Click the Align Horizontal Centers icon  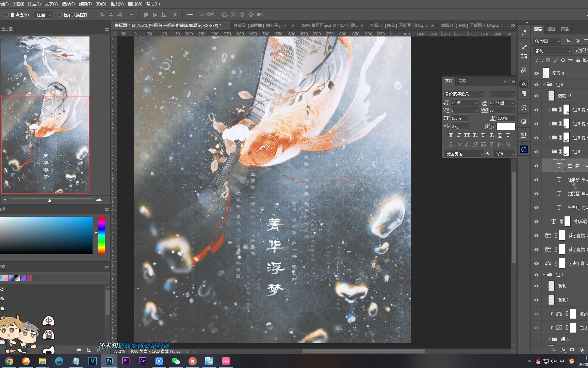111,15
